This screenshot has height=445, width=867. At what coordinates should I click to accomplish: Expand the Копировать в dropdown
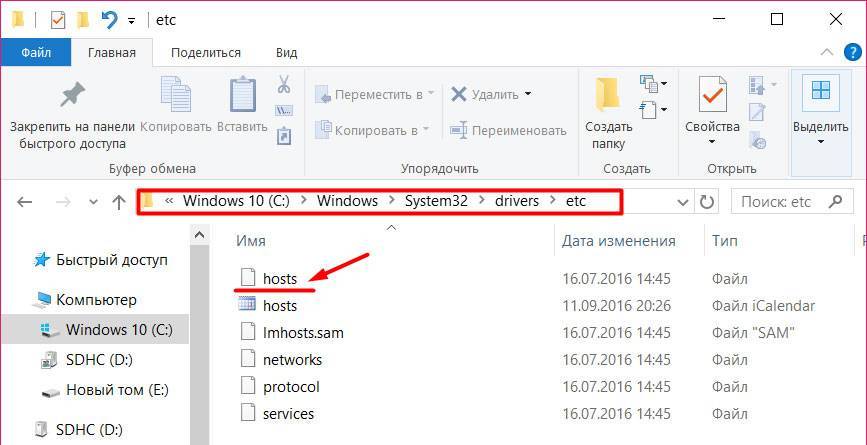[425, 129]
